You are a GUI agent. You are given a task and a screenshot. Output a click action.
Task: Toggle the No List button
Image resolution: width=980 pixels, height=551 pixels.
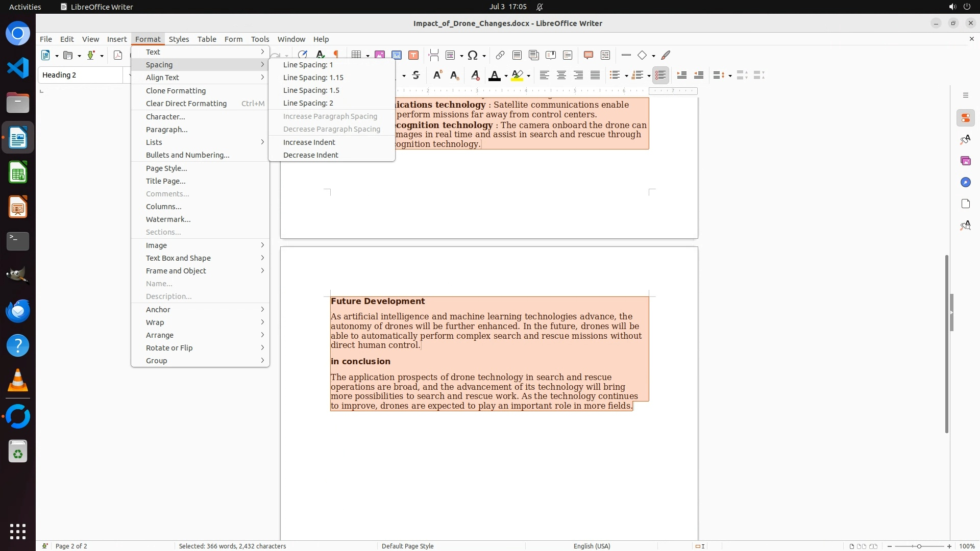tap(660, 76)
